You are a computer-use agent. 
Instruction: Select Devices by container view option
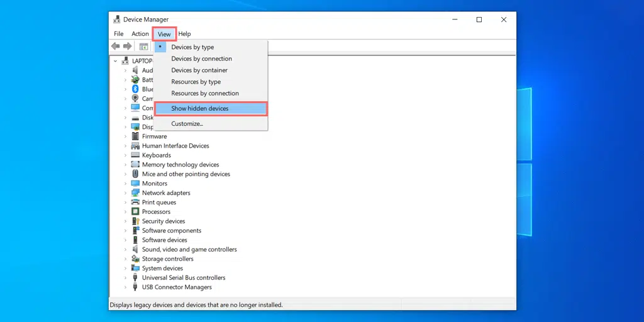click(211, 70)
